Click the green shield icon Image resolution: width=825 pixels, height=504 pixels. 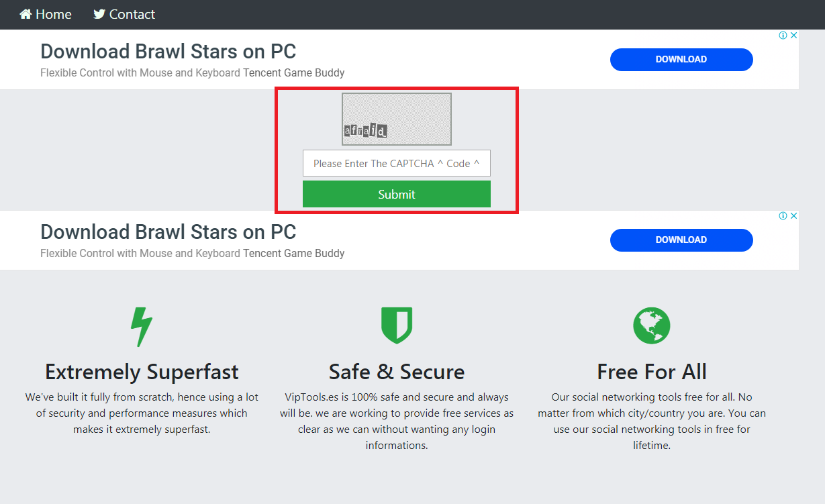tap(397, 325)
